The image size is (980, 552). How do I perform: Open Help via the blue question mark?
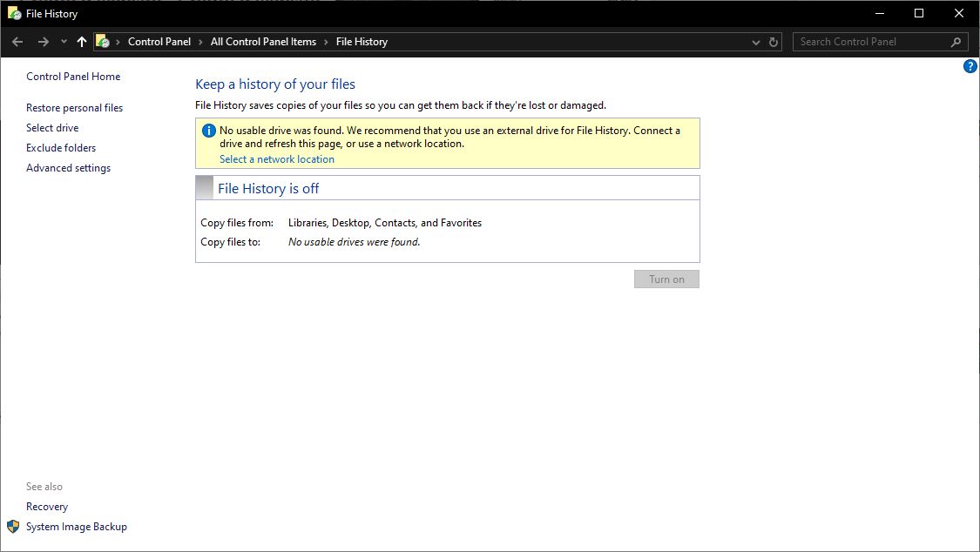(970, 67)
